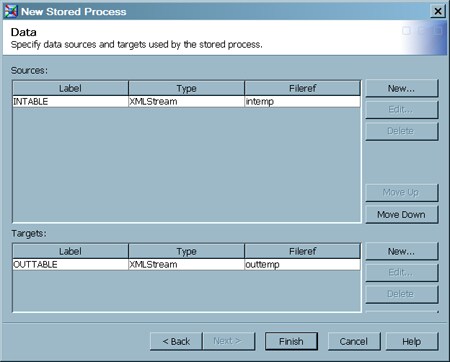Close the New Stored Process dialog
Viewport: 450px width, 362px height.
(x=438, y=11)
